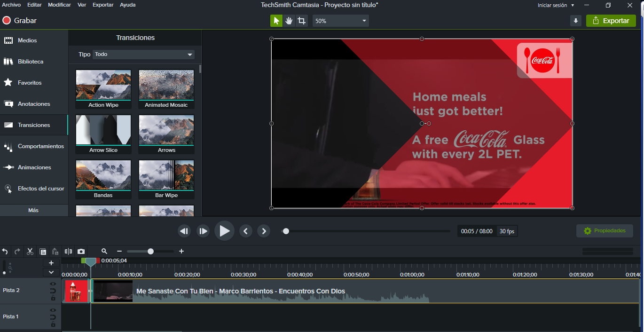Expand the track options chevron dropdown
The image size is (644, 332).
coord(51,272)
